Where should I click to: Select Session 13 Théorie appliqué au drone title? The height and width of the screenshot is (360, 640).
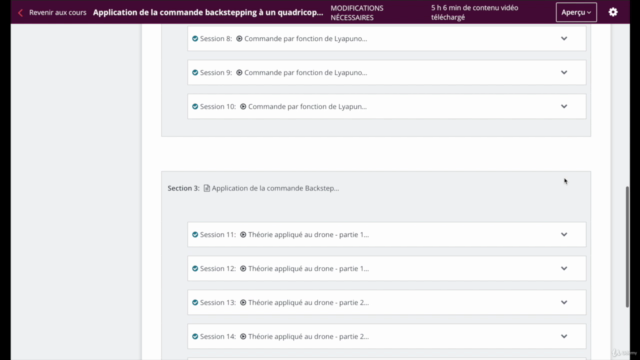308,302
